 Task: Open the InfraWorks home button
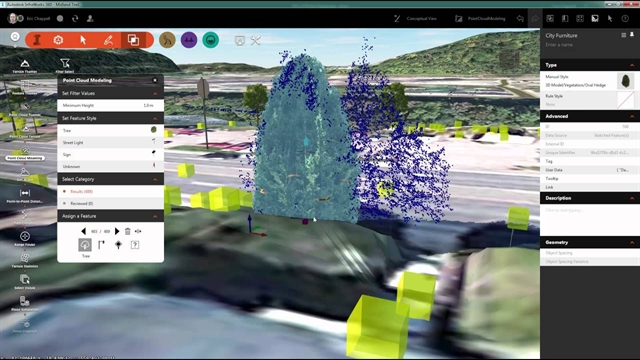[15, 37]
